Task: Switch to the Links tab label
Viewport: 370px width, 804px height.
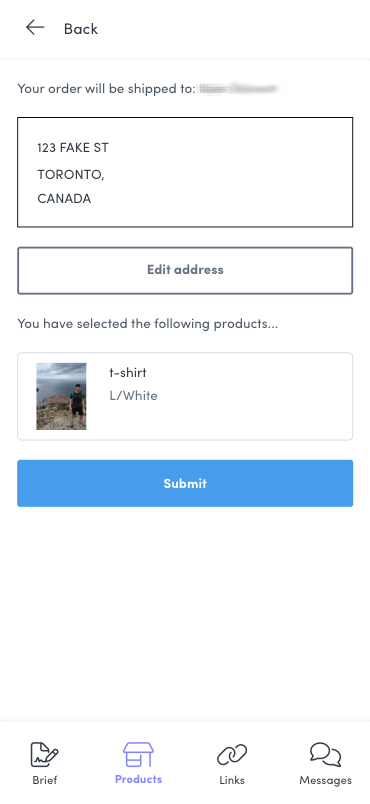Action: click(232, 780)
